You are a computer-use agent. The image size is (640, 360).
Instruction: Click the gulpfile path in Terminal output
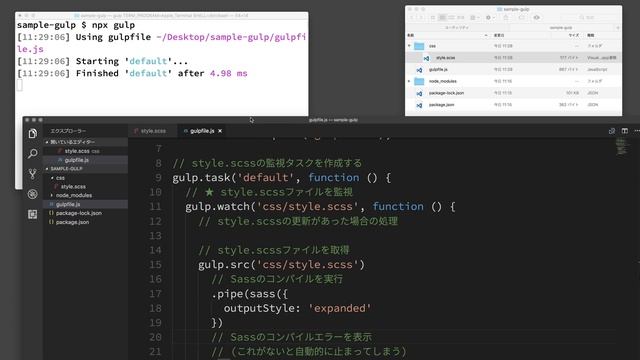point(161,43)
